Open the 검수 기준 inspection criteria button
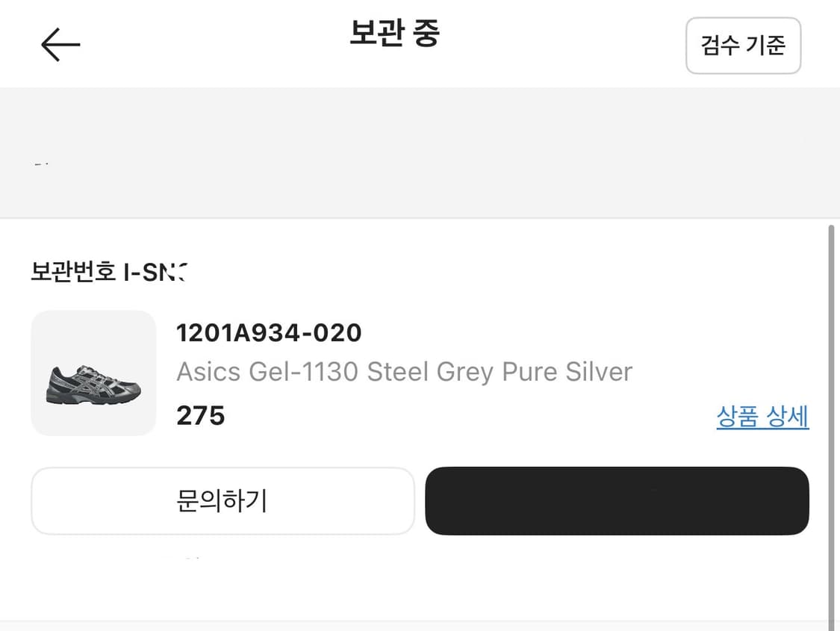Screen dimensions: 840x631 pyautogui.click(x=743, y=46)
